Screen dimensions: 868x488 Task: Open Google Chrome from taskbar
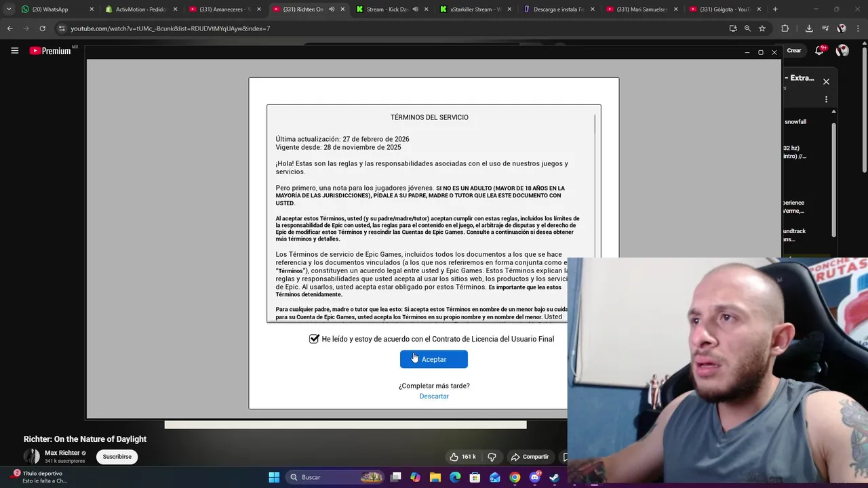[515, 477]
